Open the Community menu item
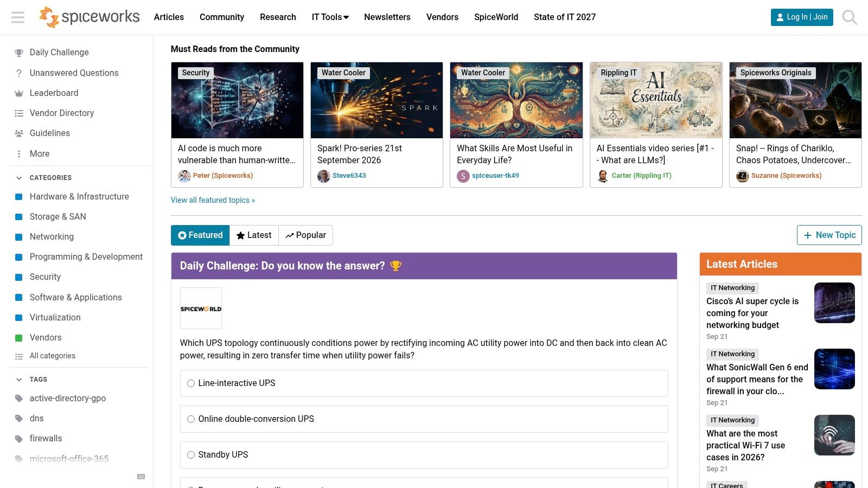Viewport: 868px width, 488px height. 222,17
